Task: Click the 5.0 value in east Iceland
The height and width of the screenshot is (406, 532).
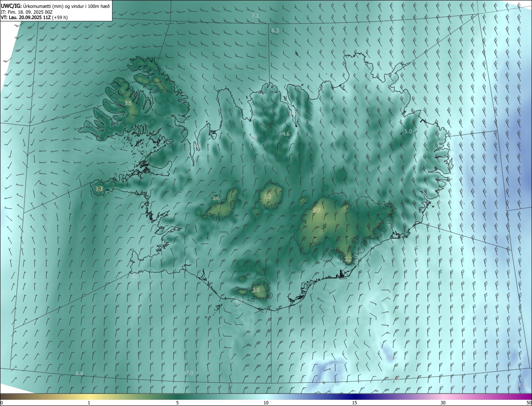Action: [408, 131]
